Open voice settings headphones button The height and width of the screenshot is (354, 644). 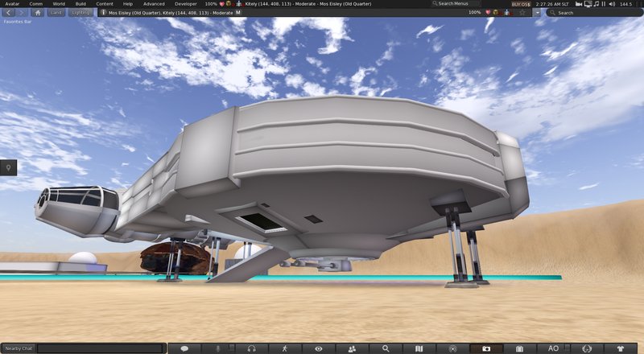(x=252, y=348)
